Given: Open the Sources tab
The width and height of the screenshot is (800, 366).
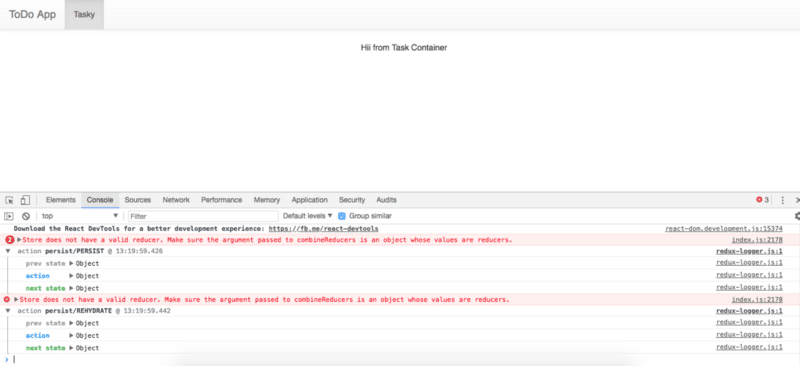Looking at the screenshot, I should click(x=138, y=200).
